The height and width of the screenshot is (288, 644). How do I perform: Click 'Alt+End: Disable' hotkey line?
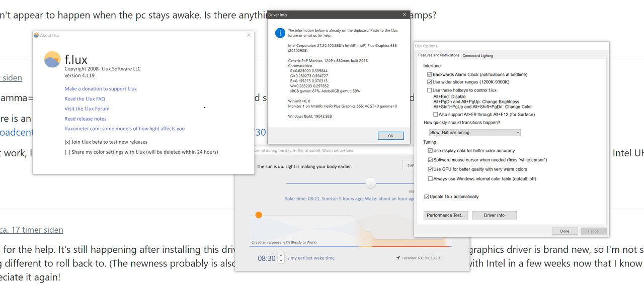[x=449, y=97]
